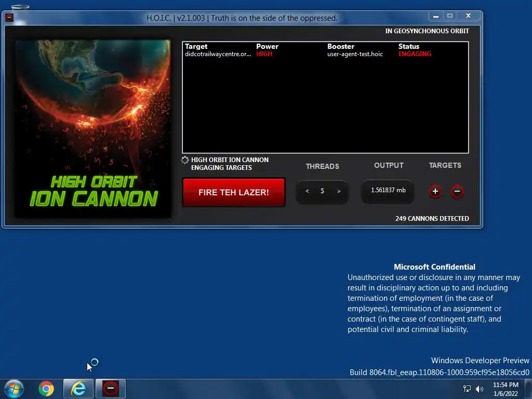Click the thread count value 5

[x=322, y=191]
